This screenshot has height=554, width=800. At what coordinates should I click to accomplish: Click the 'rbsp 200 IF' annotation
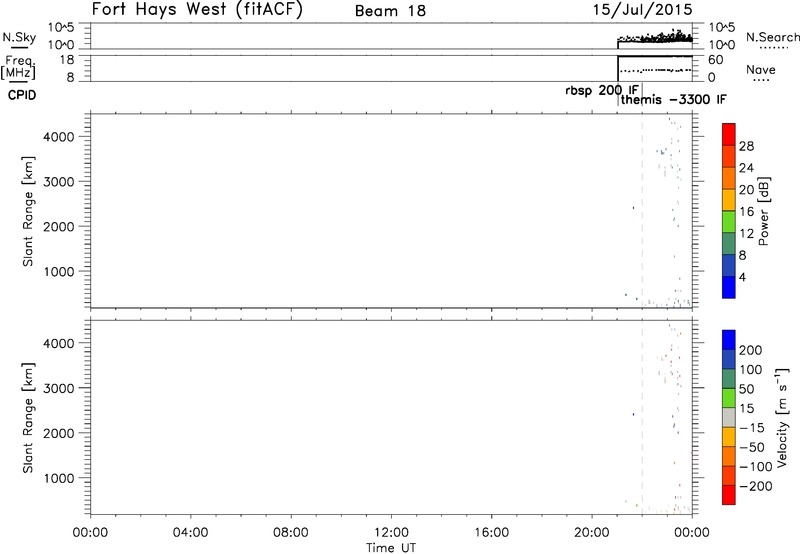coord(602,90)
